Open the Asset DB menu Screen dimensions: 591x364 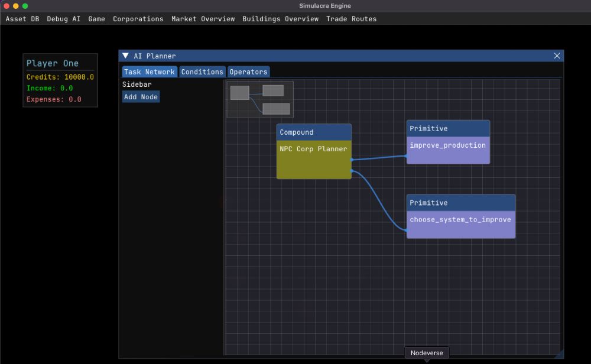22,19
